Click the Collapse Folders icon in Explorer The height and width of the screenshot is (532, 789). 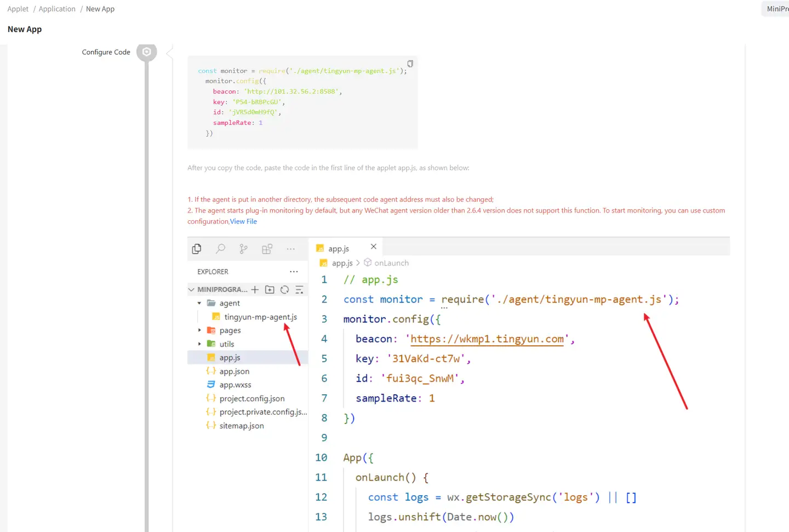299,289
